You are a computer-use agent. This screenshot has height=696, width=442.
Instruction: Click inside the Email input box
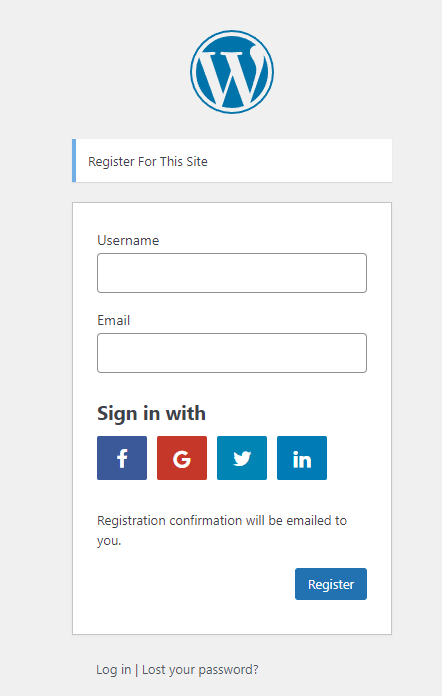[x=232, y=353]
